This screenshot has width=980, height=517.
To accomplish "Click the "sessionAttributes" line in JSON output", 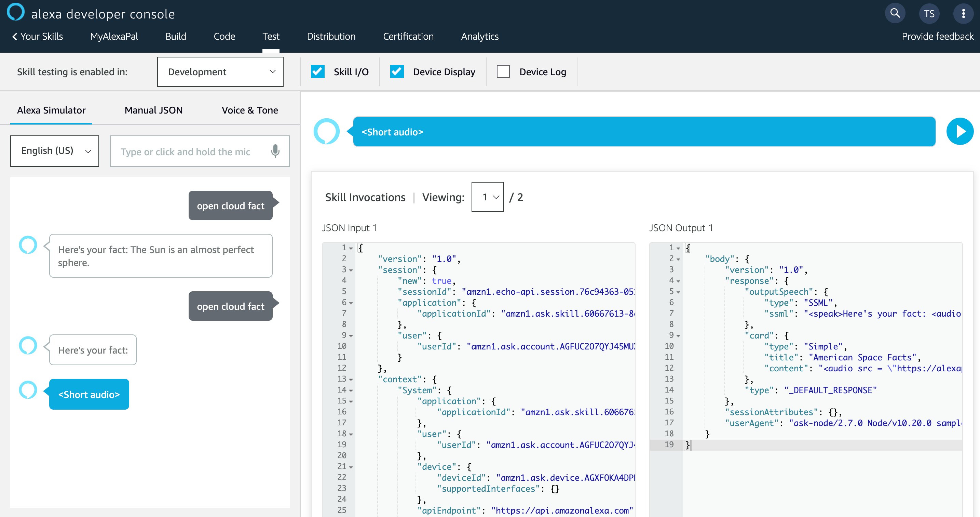I will click(x=783, y=412).
